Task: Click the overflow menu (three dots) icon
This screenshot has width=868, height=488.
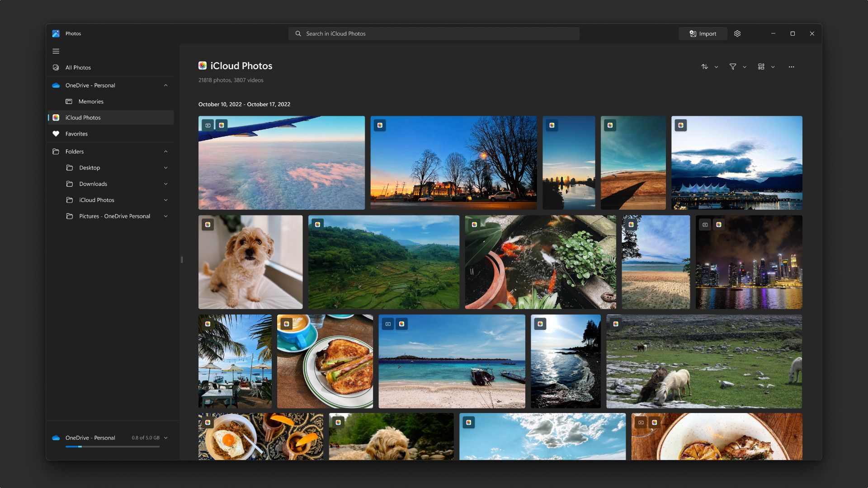Action: pos(791,66)
